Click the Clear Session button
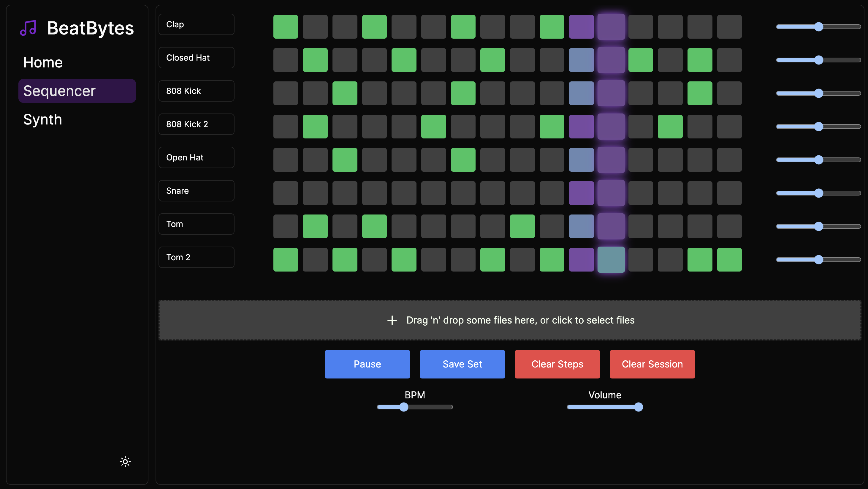Screen dimensions: 868x489 (652, 364)
